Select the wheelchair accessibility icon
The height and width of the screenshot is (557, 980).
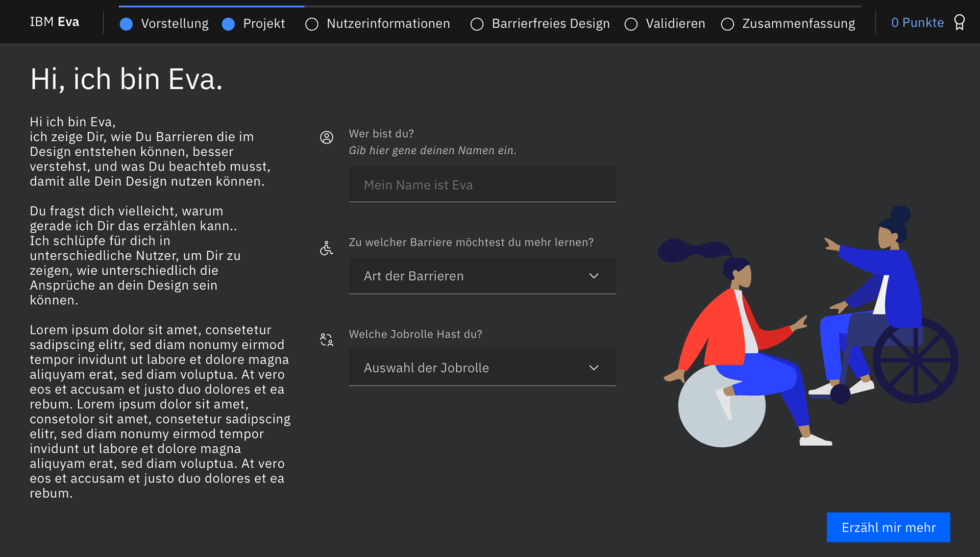[327, 248]
